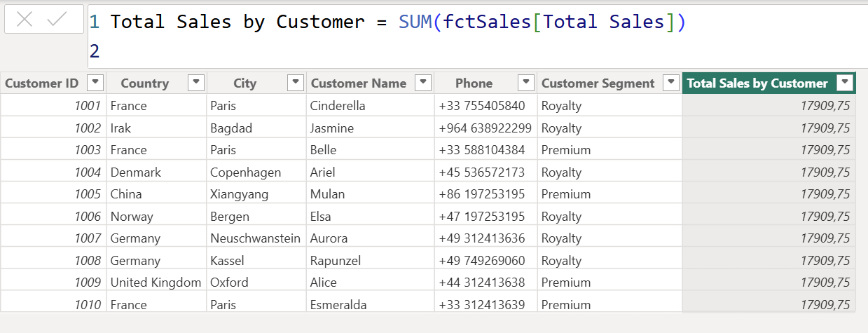868x333 pixels.
Task: Expand the City column filter arrow
Action: coord(296,83)
